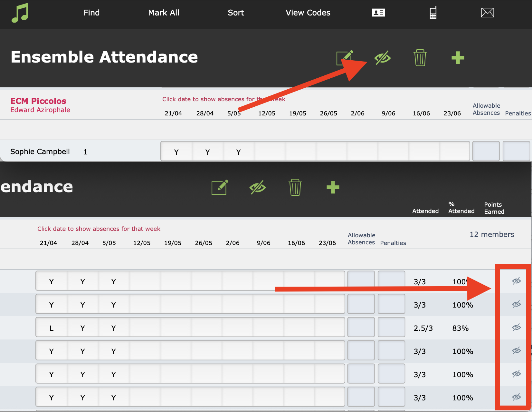Click the trash icon in upper header
Viewport: 532px width, 412px height.
[x=420, y=58]
